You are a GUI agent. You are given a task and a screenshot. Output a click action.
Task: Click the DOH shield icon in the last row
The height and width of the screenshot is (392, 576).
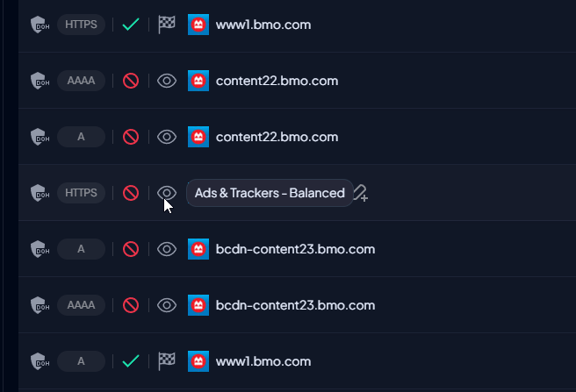(x=40, y=361)
